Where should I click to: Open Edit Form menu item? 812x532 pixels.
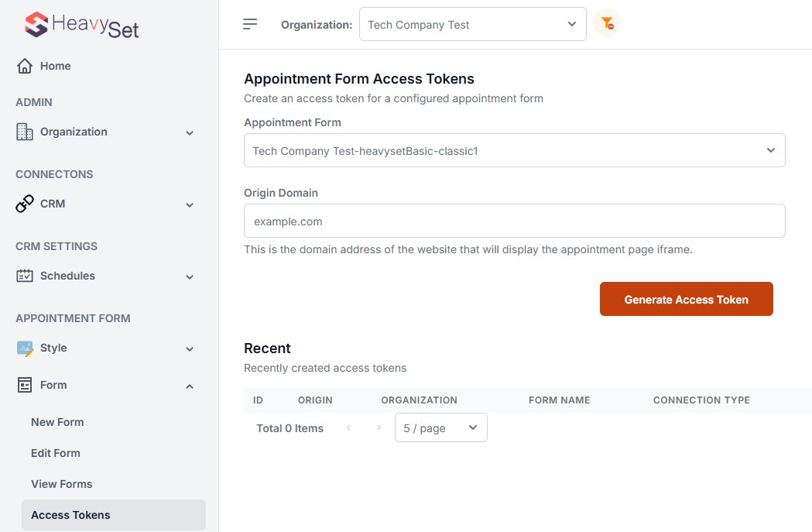56,453
